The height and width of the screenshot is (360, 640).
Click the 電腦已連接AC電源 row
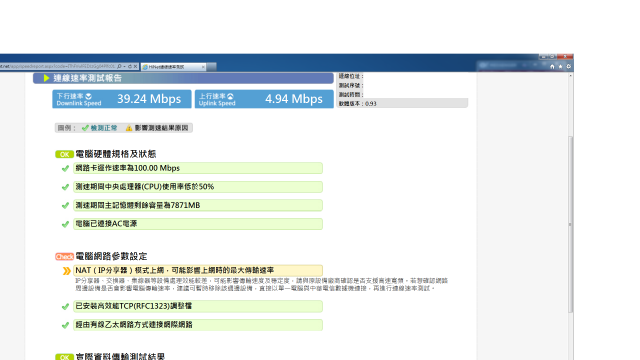pos(198,224)
